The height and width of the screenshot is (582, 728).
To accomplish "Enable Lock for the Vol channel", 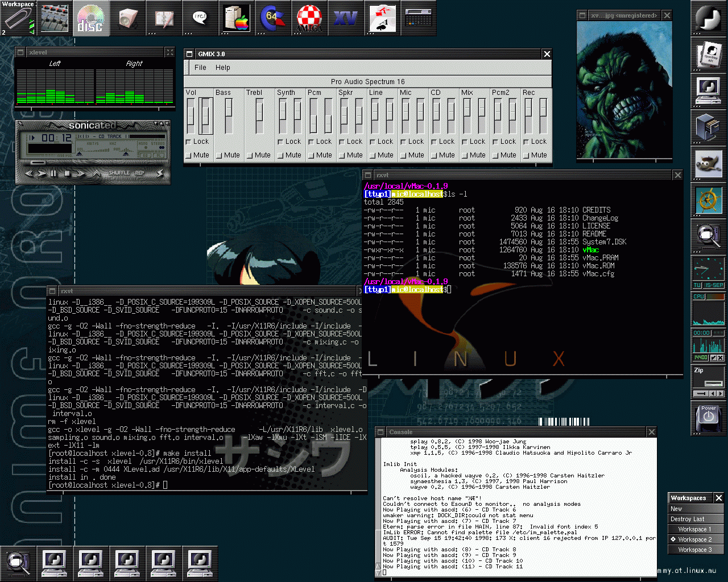I will point(189,142).
